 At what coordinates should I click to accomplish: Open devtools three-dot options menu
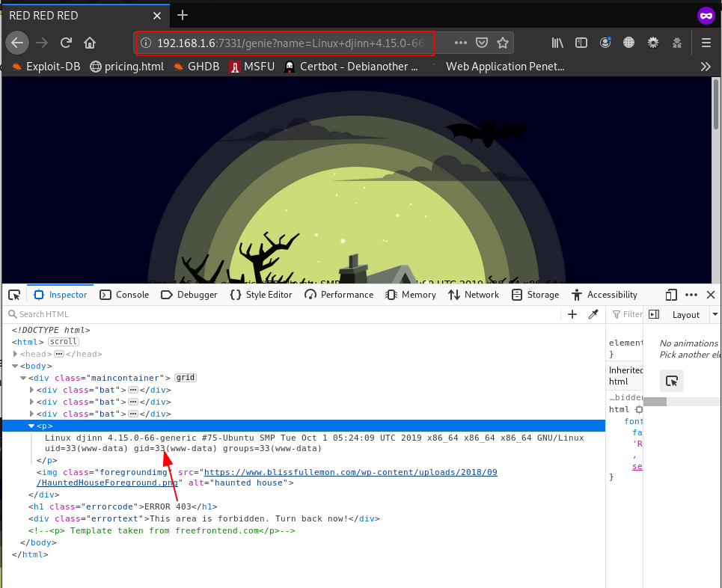click(691, 295)
